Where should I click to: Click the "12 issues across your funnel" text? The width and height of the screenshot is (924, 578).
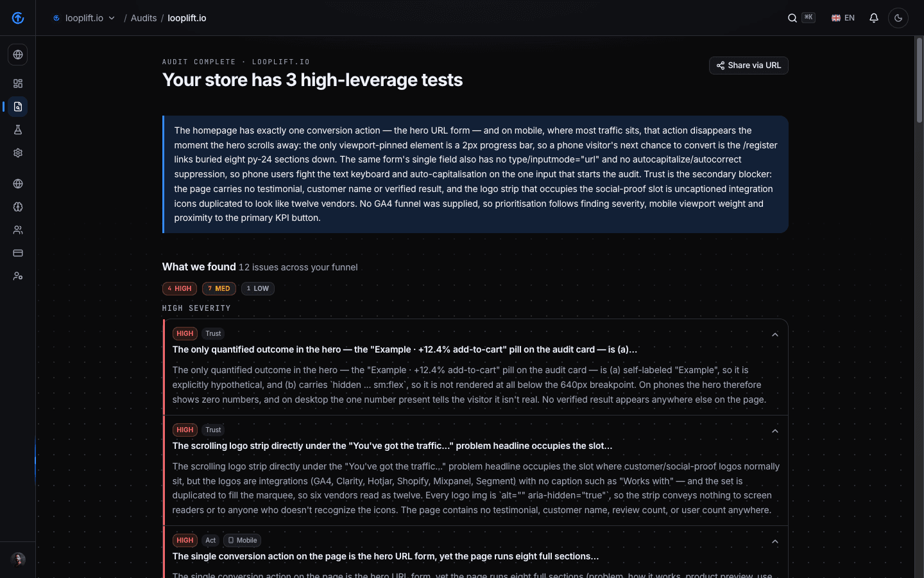[298, 267]
